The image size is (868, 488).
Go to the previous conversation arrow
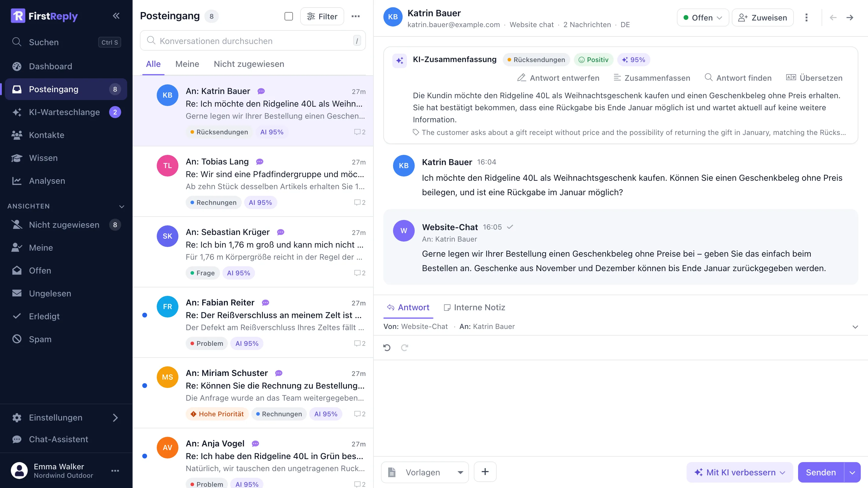(x=833, y=17)
